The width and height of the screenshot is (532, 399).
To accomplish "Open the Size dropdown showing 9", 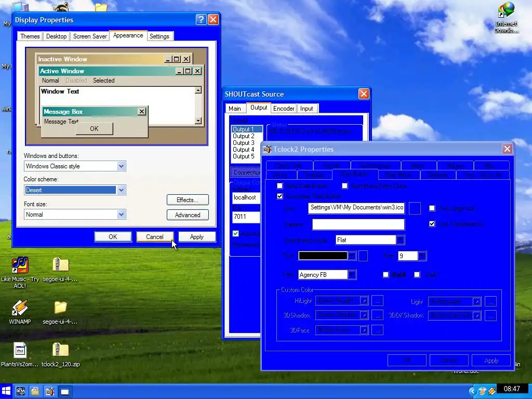I will pyautogui.click(x=421, y=256).
